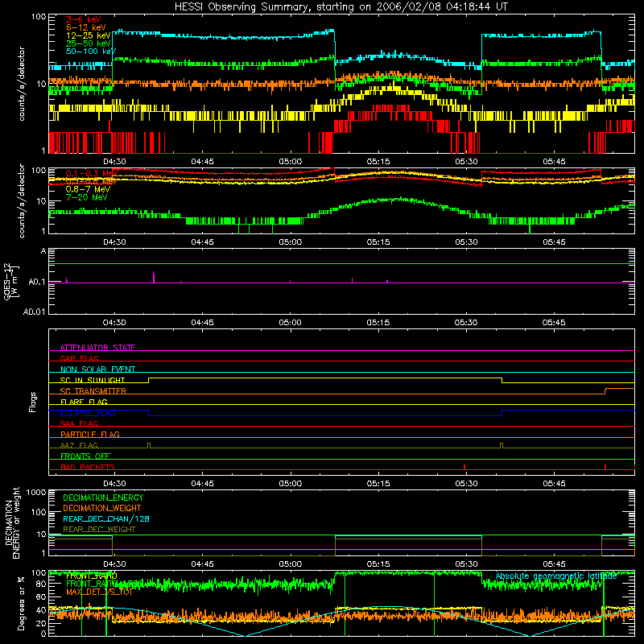
Task: Select the yellow FRONT_RATIO legend label
Action: [x=92, y=576]
